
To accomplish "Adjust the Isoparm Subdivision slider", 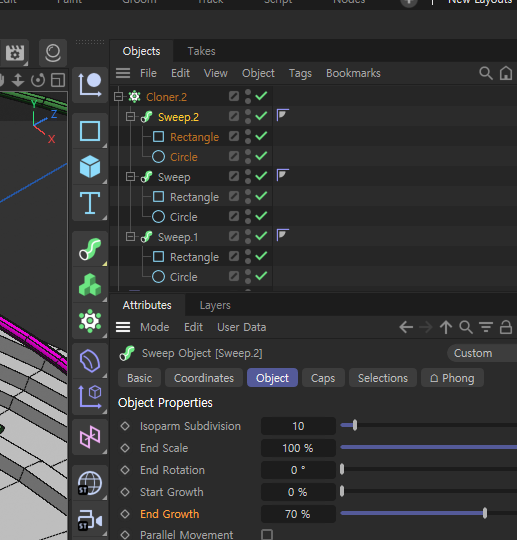I will click(355, 425).
